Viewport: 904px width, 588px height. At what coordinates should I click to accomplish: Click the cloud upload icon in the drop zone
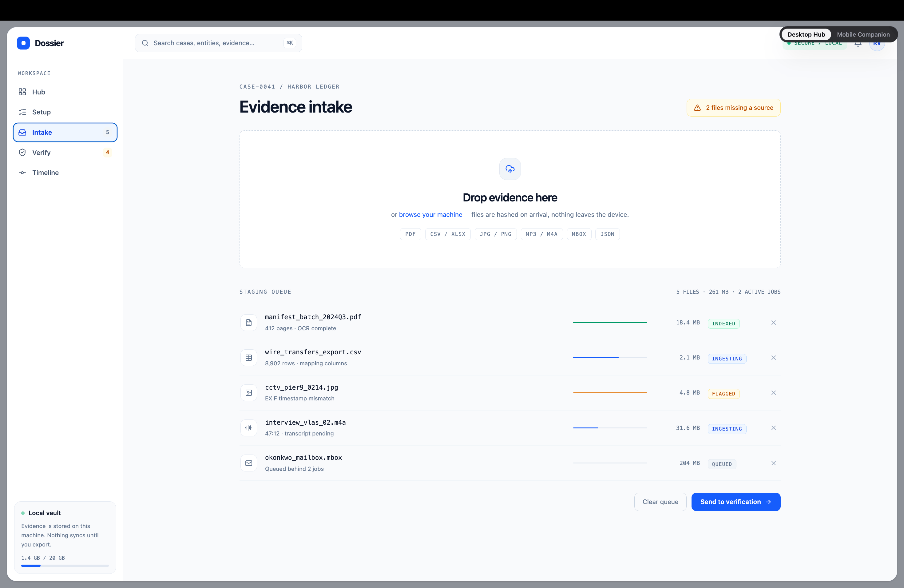pyautogui.click(x=510, y=169)
